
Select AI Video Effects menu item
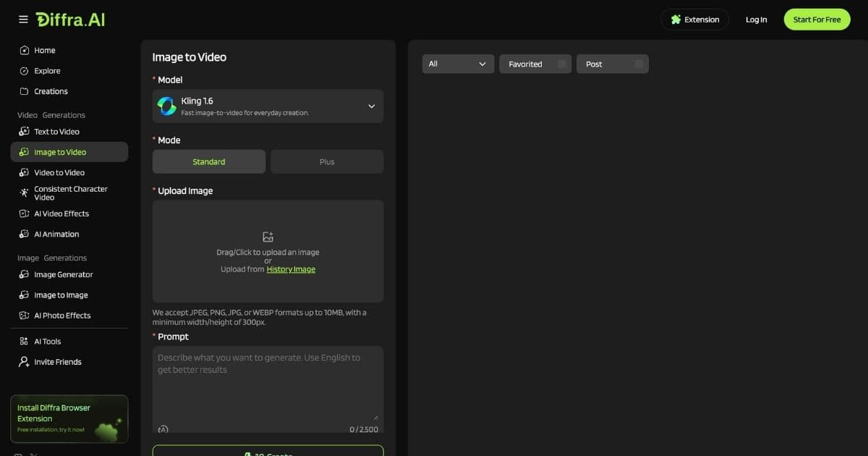pos(61,214)
